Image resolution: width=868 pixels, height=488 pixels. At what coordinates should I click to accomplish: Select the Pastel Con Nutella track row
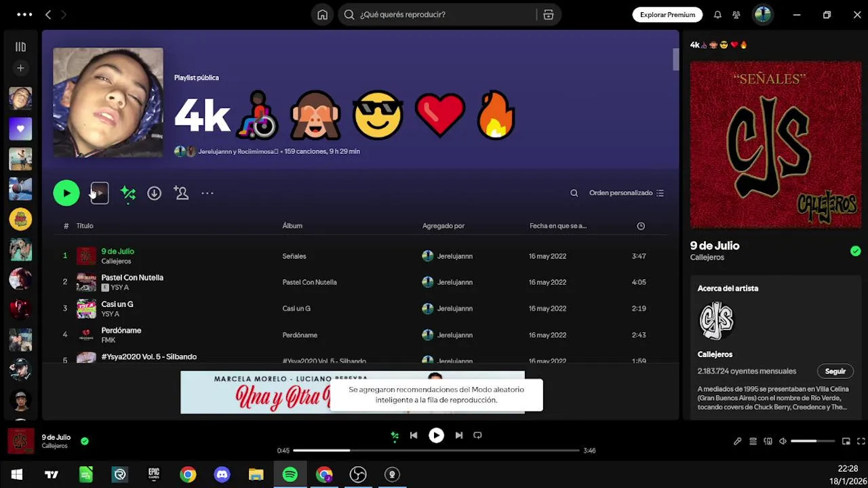[x=360, y=282]
